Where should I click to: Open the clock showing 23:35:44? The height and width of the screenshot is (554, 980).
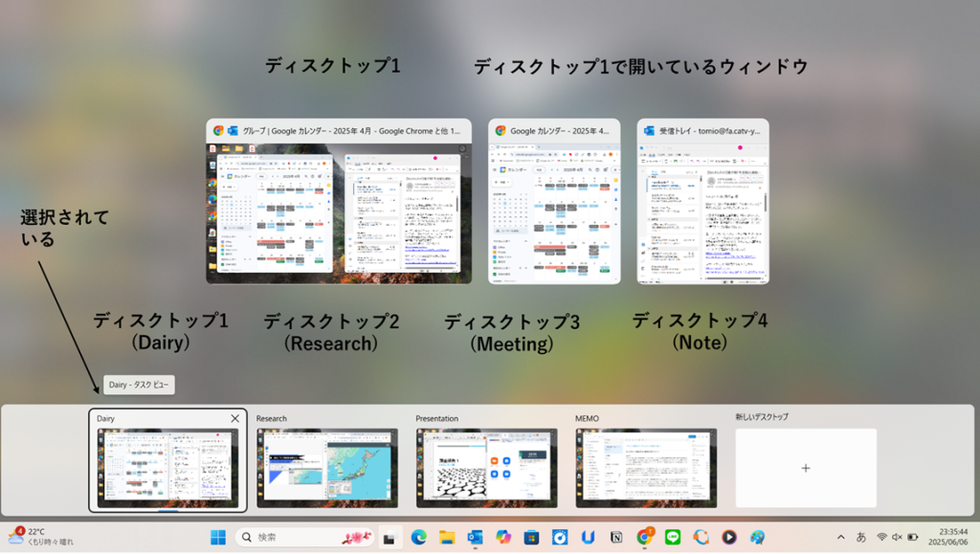[948, 537]
